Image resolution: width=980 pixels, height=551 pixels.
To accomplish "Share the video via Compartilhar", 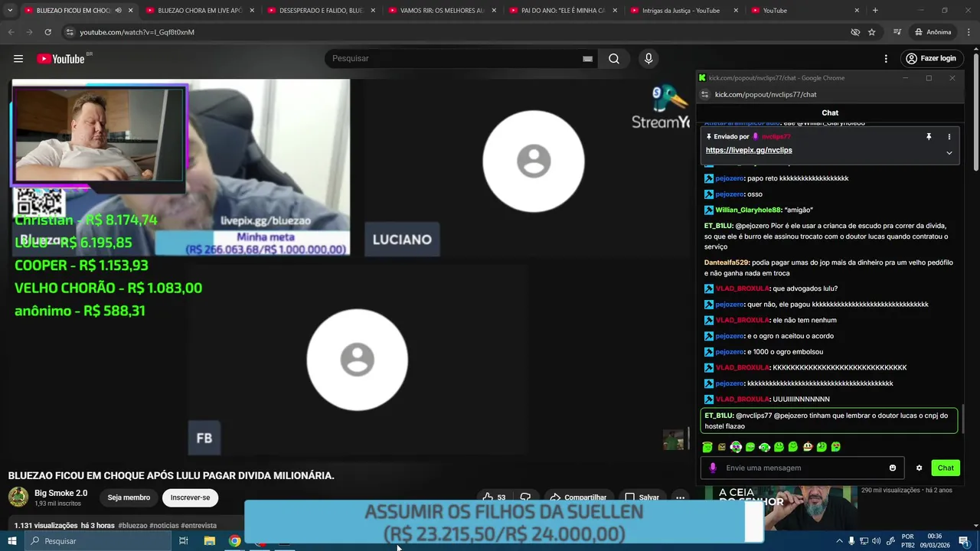I will click(x=578, y=497).
